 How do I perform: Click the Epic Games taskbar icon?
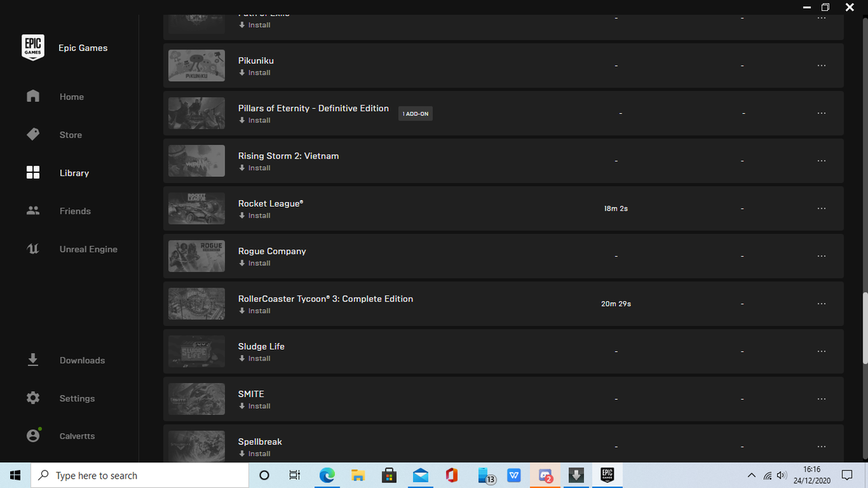point(607,475)
